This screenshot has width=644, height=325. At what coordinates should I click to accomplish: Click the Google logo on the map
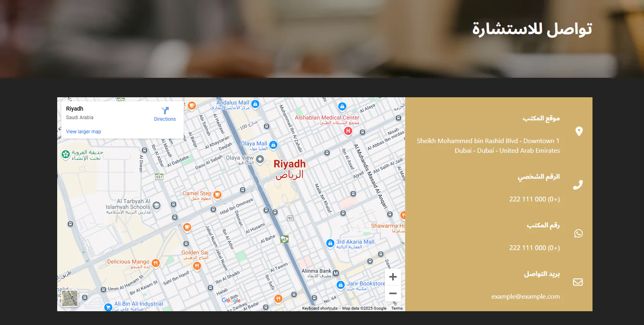click(231, 300)
